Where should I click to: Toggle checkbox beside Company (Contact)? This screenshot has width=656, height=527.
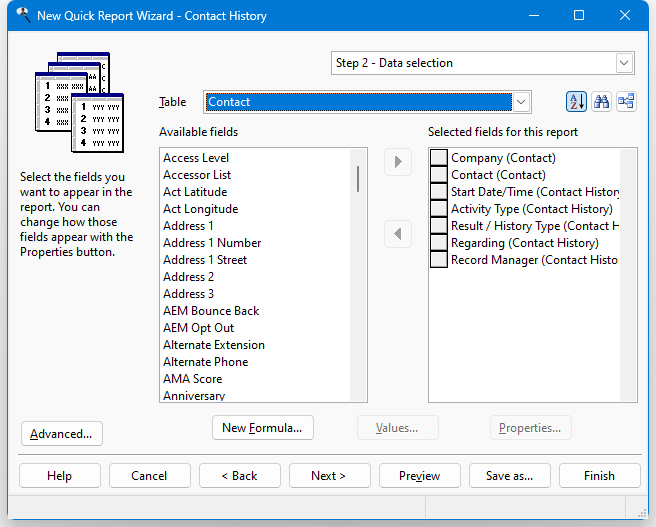tap(439, 158)
